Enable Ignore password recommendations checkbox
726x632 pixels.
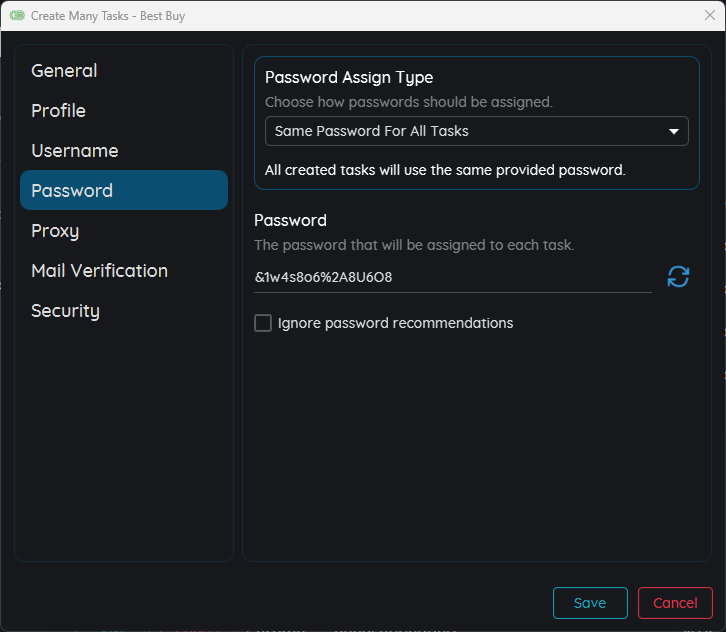click(263, 323)
